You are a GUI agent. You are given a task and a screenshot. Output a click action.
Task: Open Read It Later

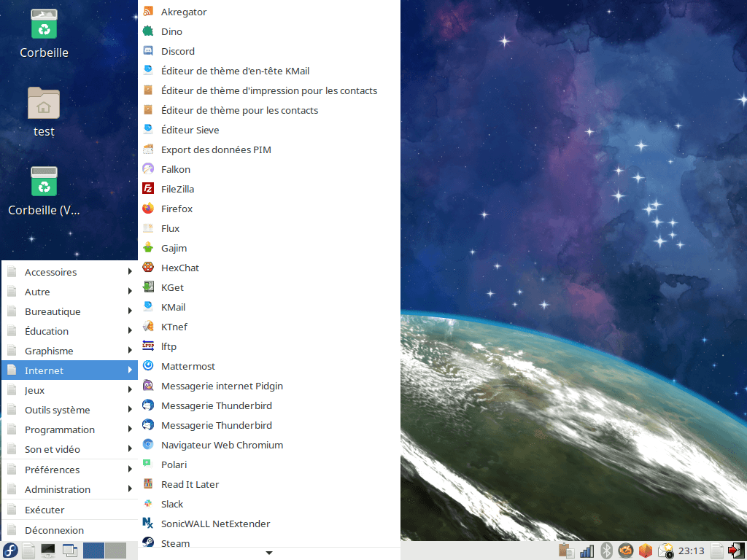(x=268, y=484)
